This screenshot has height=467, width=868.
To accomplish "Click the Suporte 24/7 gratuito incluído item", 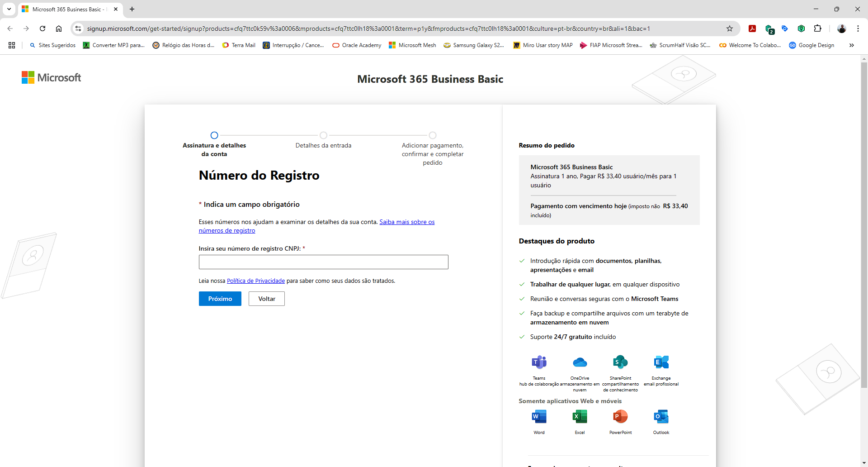I will 573,337.
